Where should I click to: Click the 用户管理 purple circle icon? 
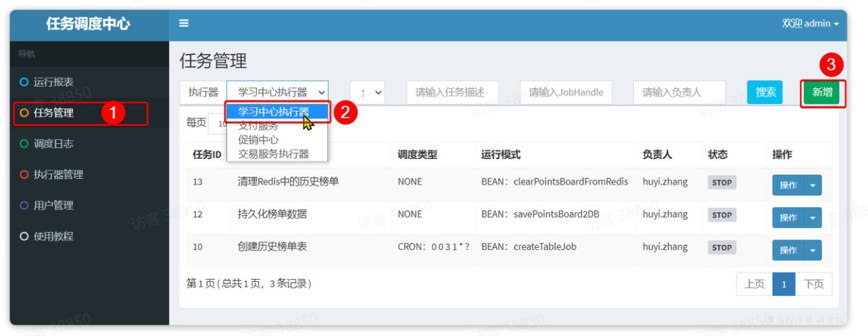click(x=24, y=205)
